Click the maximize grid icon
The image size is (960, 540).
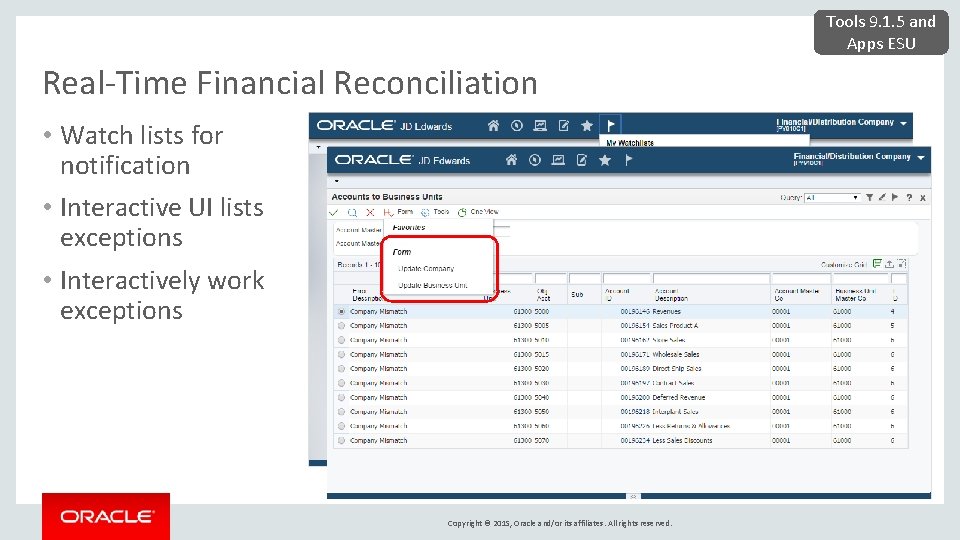[x=901, y=264]
